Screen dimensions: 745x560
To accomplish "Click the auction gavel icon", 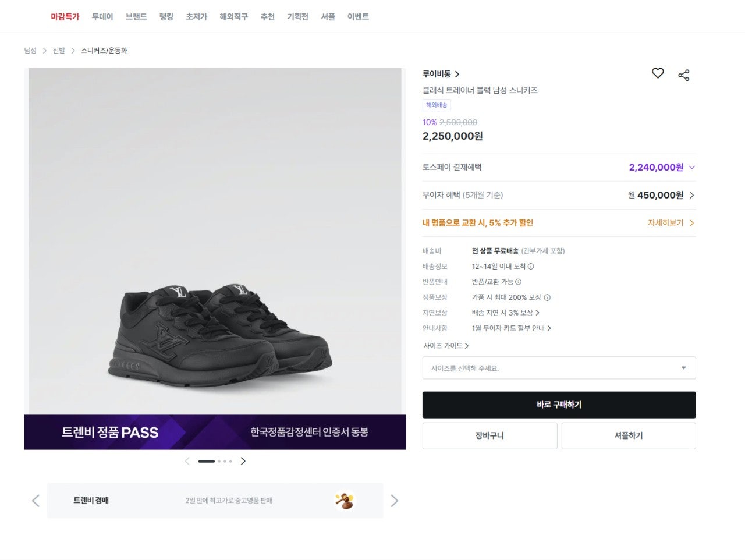I will [345, 501].
